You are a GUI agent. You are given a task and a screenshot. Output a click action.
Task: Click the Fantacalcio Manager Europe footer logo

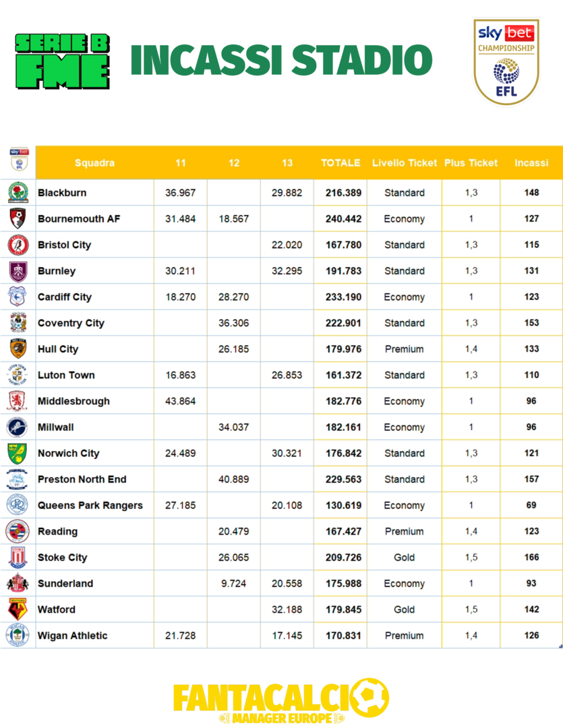[281, 701]
